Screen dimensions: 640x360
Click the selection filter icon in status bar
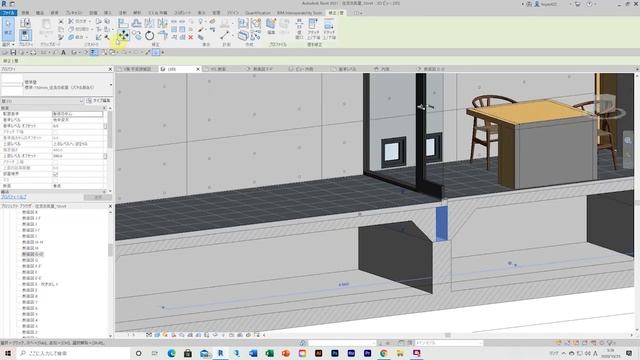[x=611, y=343]
